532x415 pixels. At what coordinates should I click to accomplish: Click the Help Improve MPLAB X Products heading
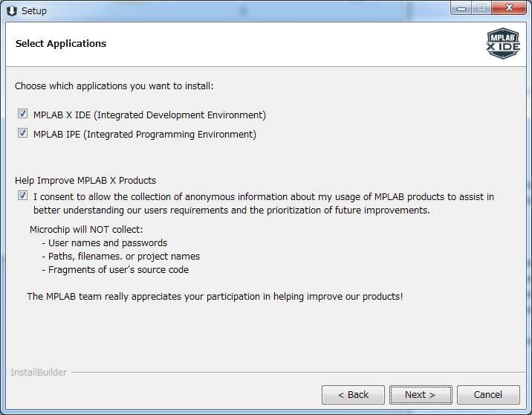click(85, 181)
